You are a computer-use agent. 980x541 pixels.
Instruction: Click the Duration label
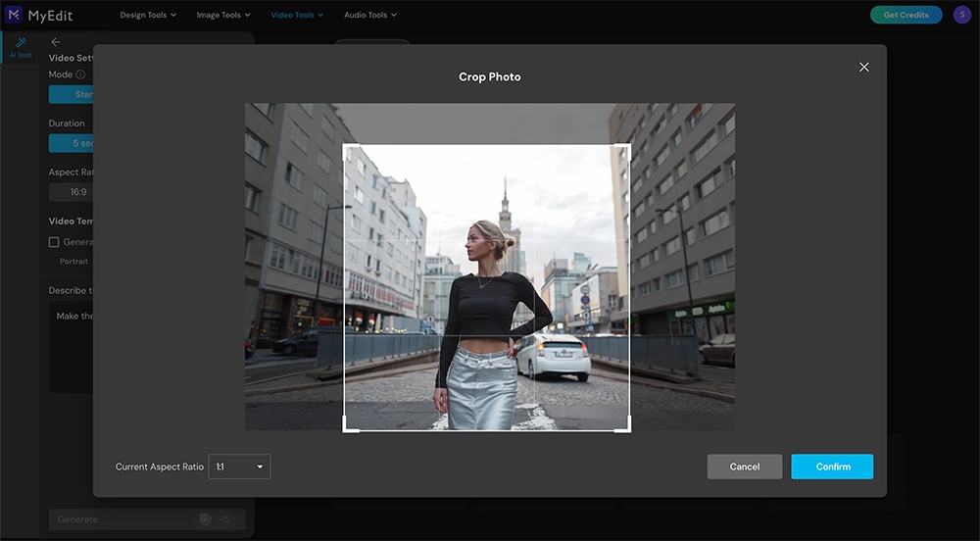tap(67, 123)
